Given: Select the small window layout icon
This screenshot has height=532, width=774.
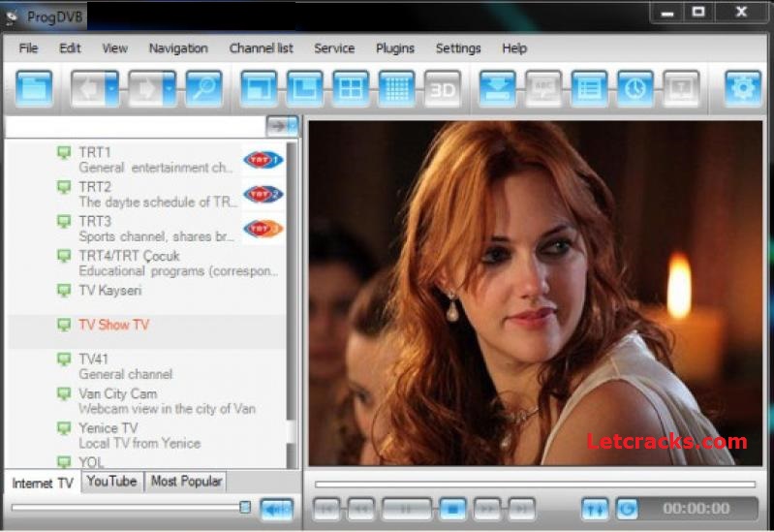Looking at the screenshot, I should tap(260, 89).
